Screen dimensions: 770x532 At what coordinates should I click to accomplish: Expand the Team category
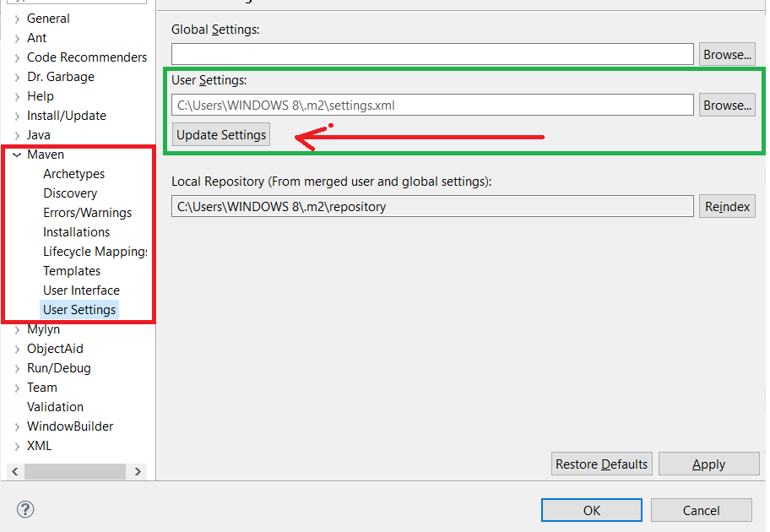coord(19,387)
